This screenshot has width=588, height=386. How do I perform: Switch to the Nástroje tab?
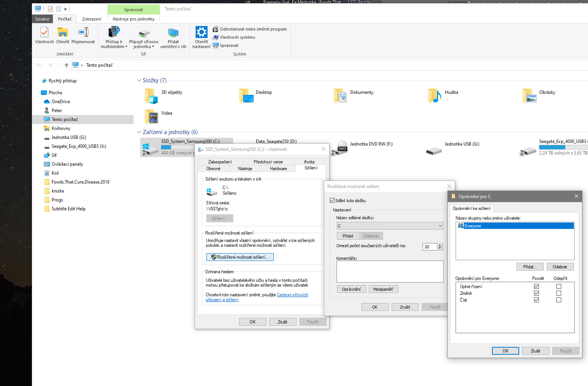click(x=245, y=169)
